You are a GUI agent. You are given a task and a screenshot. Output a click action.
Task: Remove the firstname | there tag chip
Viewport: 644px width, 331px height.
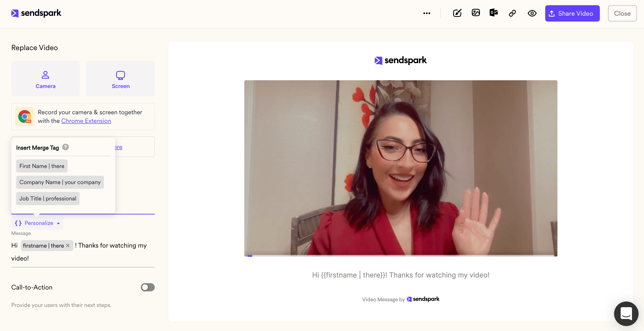coord(68,246)
